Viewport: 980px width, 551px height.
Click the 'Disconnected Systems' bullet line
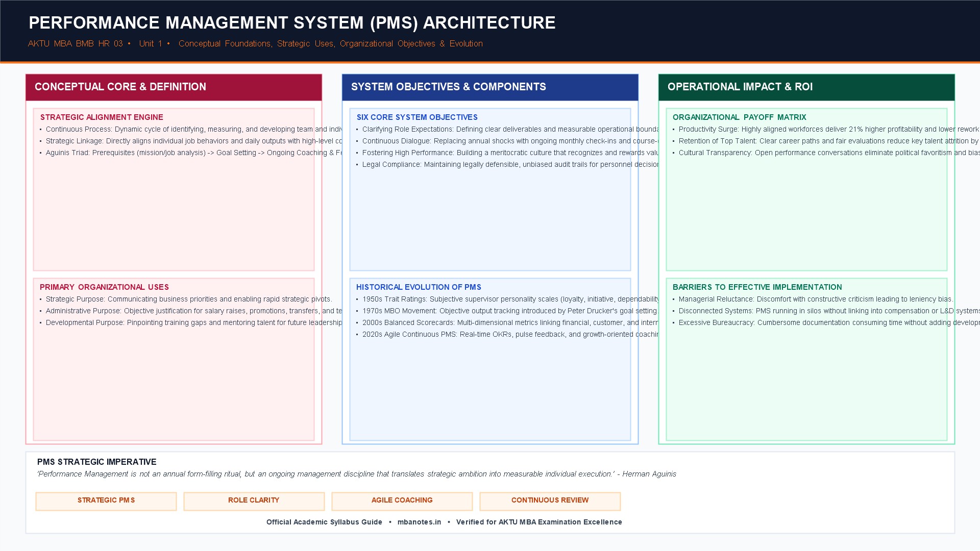(826, 311)
